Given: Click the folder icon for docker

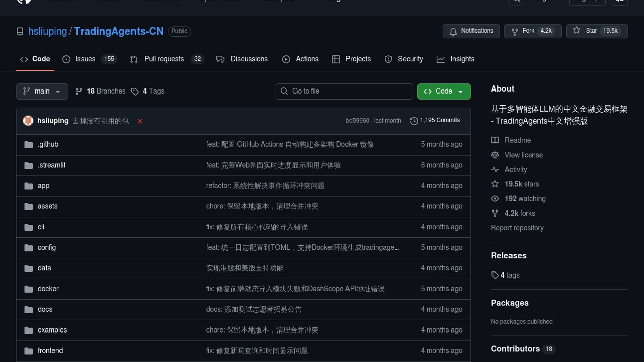Looking at the screenshot, I should pos(29,289).
